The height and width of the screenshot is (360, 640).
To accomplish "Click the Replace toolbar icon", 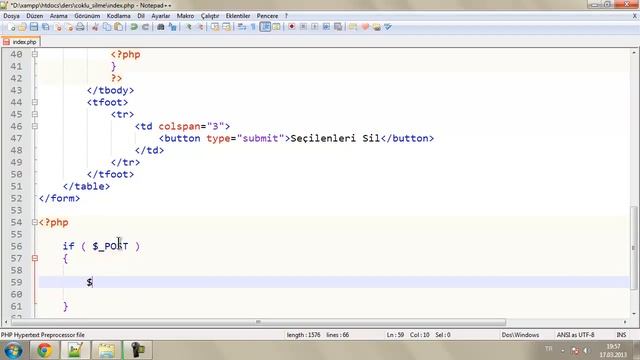I will click(172, 27).
